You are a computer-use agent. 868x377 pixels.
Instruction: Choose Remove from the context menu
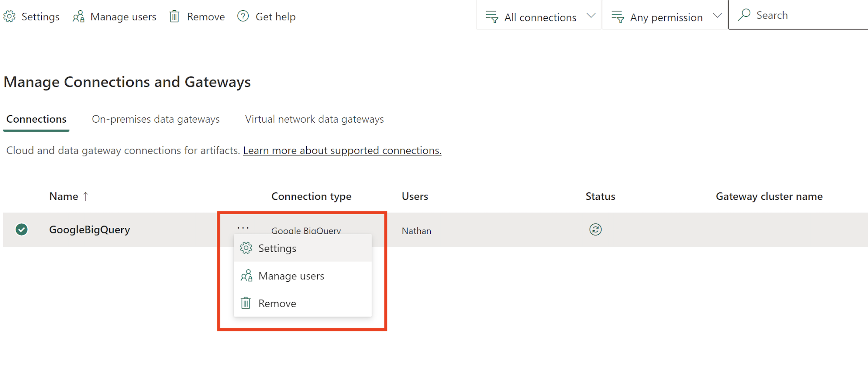point(277,303)
